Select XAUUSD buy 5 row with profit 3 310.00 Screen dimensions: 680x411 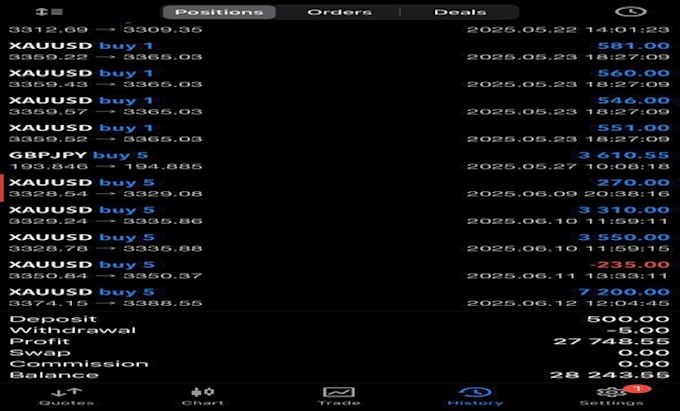pos(339,215)
